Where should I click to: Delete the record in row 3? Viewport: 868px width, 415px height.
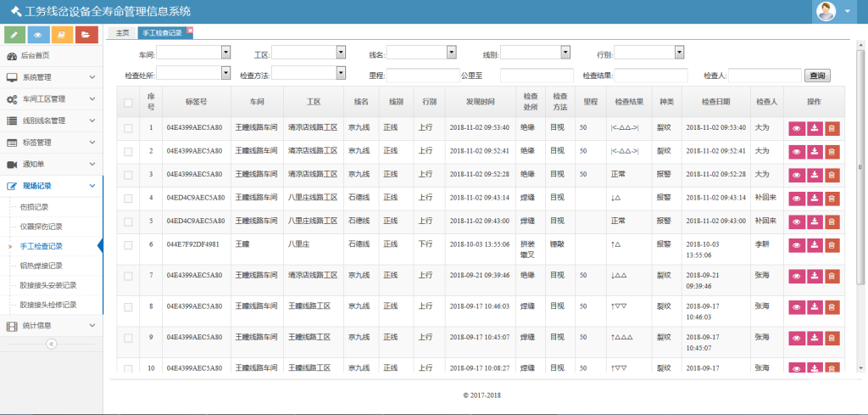click(x=832, y=174)
